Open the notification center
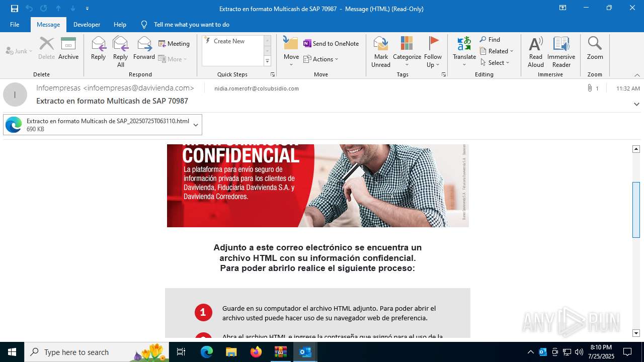 coord(627,352)
